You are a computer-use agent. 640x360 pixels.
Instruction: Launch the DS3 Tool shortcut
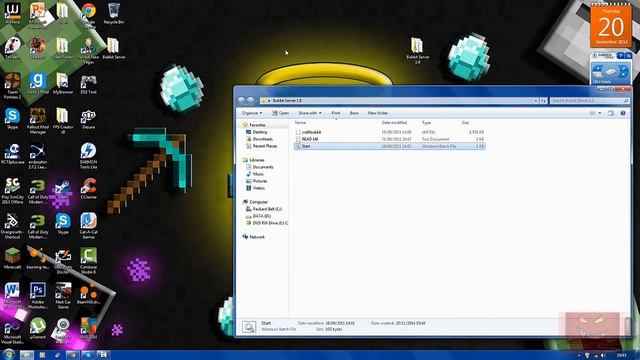click(89, 84)
